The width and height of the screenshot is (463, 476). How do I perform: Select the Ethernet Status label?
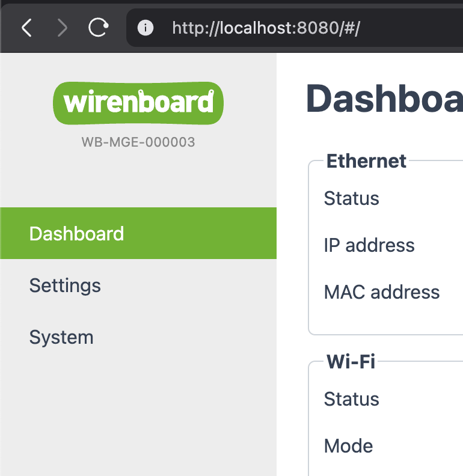click(x=352, y=198)
